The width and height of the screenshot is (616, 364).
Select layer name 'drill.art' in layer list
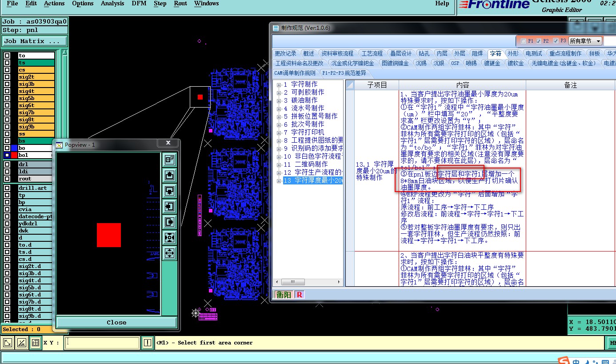[x=36, y=188]
